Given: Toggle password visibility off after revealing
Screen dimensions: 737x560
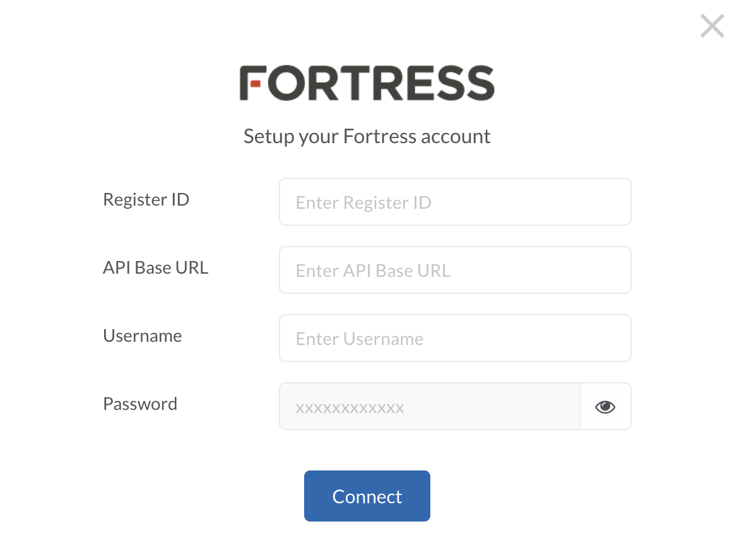Looking at the screenshot, I should click(x=604, y=406).
